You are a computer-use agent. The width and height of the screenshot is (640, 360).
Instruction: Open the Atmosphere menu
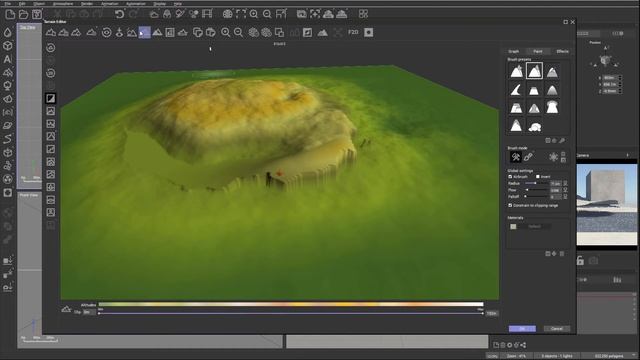click(x=62, y=4)
